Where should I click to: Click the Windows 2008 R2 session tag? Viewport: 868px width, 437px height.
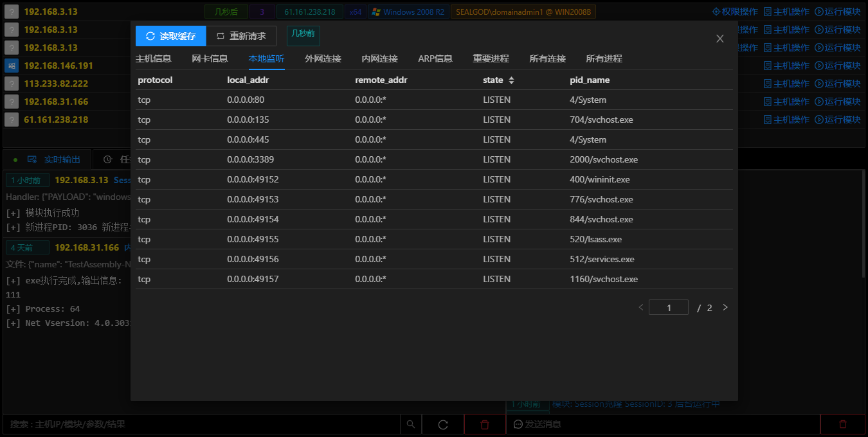tap(408, 12)
